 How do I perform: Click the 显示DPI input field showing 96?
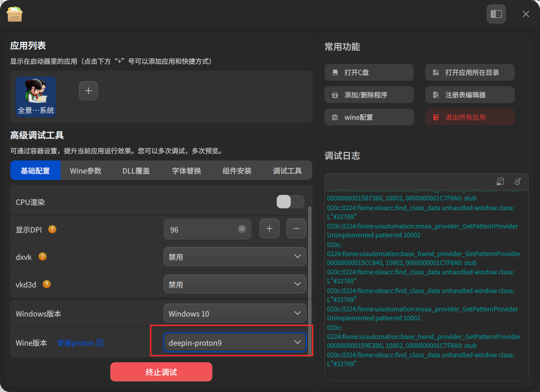point(207,229)
